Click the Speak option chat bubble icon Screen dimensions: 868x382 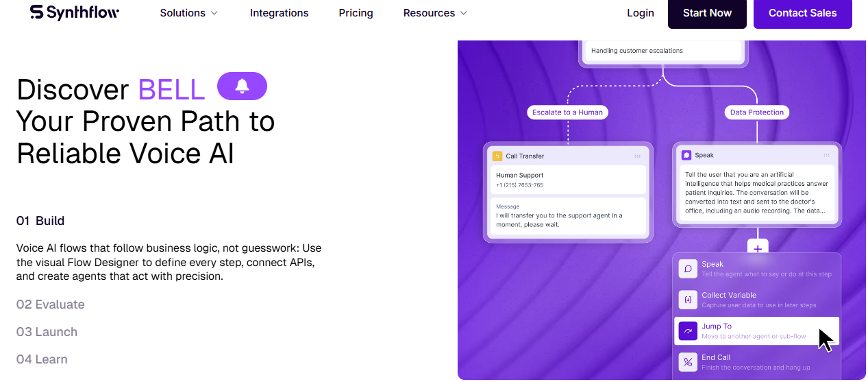tap(688, 269)
